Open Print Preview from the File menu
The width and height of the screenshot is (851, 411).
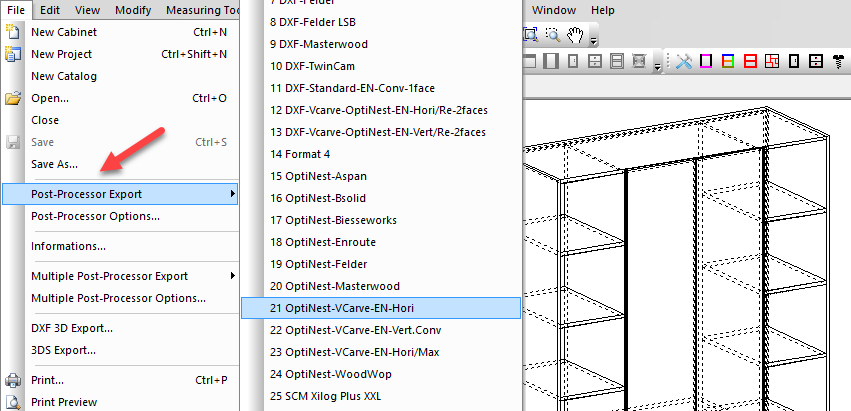(120, 402)
